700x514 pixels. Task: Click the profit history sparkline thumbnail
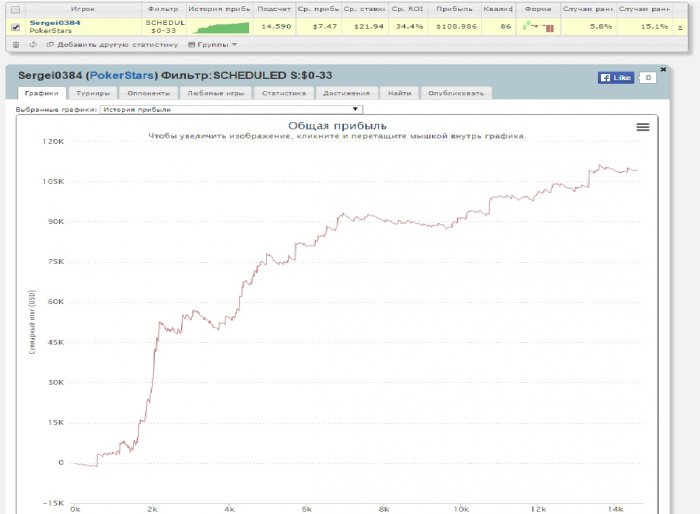tap(219, 26)
